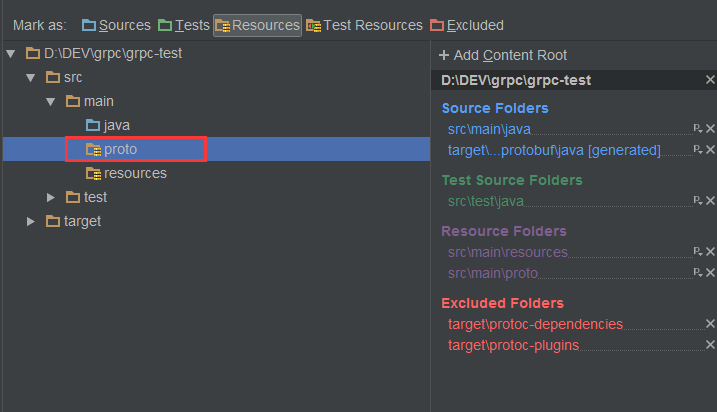Mark folder as Resources
Image resolution: width=717 pixels, height=412 pixels.
[x=257, y=25]
